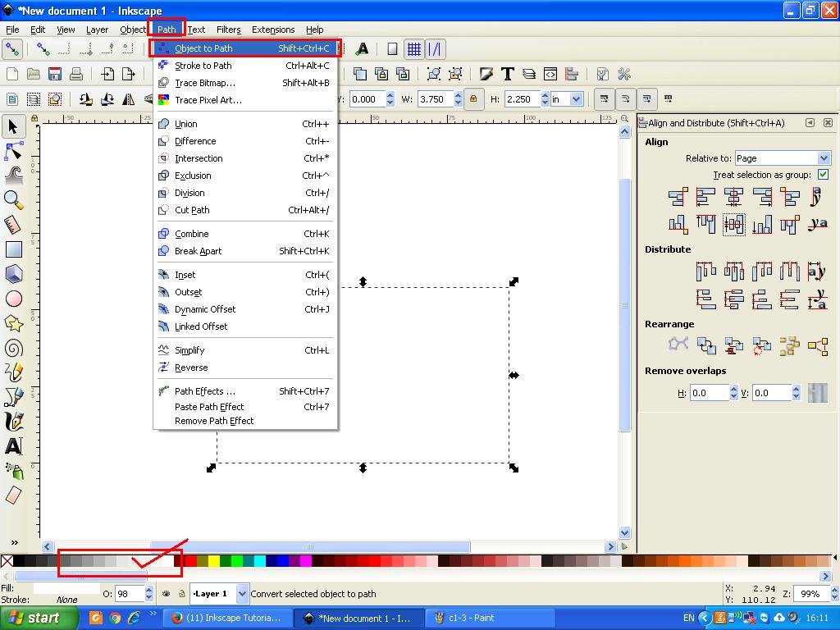Select the Rectangle tool
This screenshot has height=630, width=840.
click(13, 249)
